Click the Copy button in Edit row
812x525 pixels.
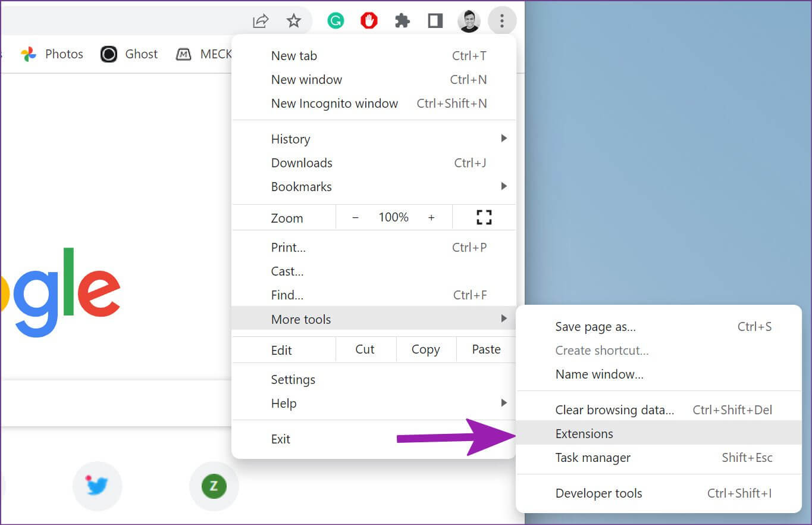(426, 349)
